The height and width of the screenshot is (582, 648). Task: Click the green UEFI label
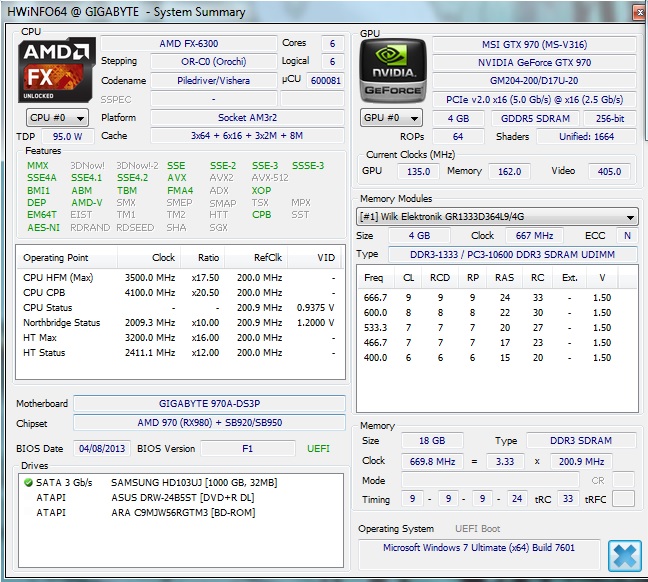pyautogui.click(x=318, y=448)
